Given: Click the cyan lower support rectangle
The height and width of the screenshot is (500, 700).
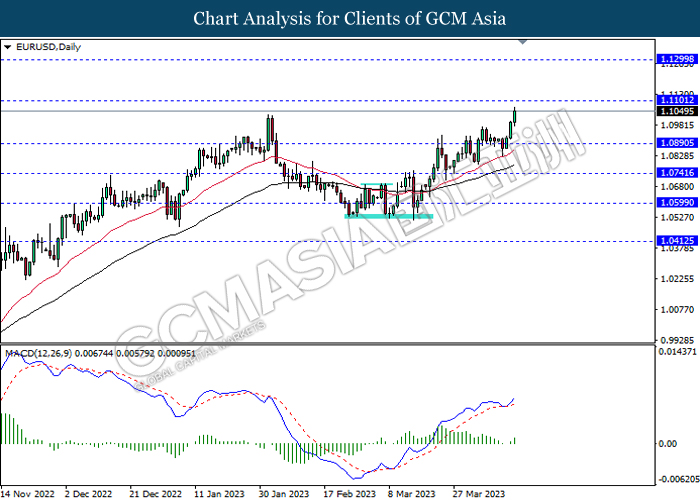Looking at the screenshot, I should (388, 217).
